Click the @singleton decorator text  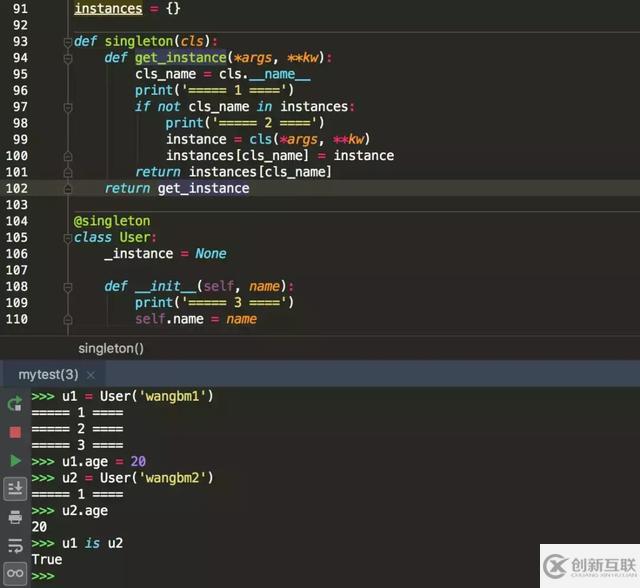click(x=112, y=221)
